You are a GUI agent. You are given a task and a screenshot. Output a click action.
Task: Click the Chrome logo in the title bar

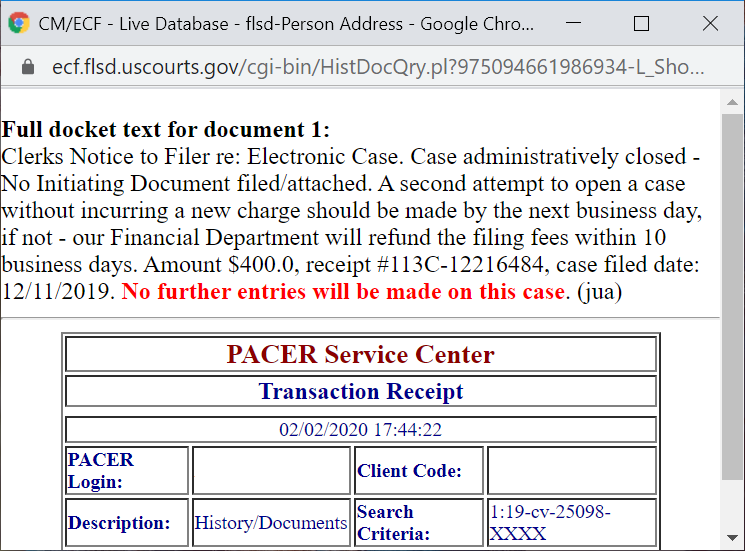click(x=19, y=23)
